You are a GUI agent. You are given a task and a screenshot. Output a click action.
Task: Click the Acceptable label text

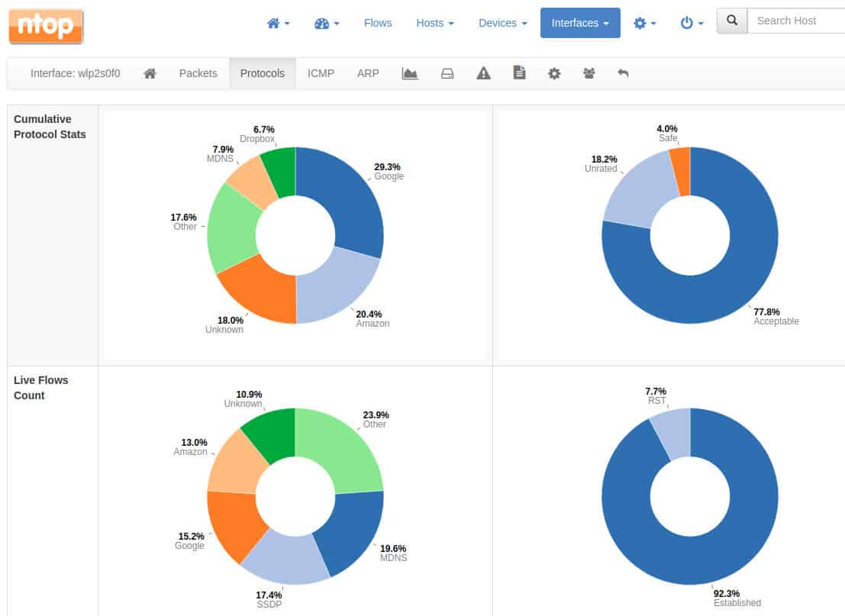point(776,321)
